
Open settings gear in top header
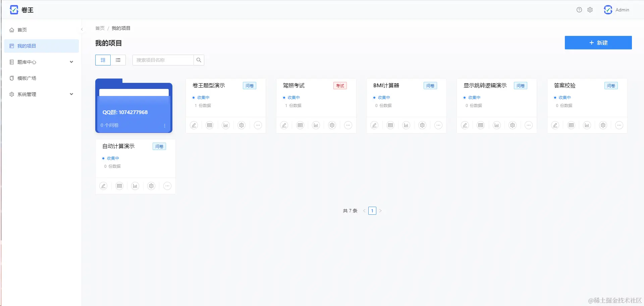(590, 10)
